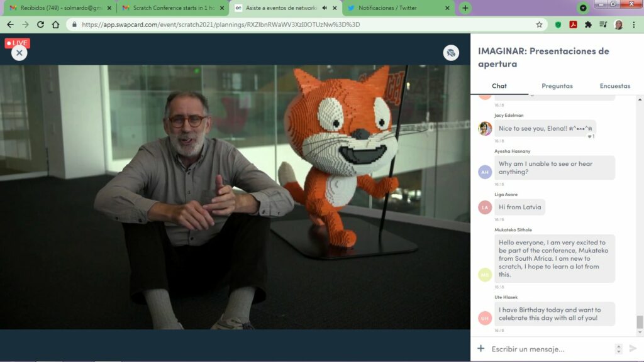Reload the Swapcard page
The height and width of the screenshot is (362, 644).
[x=40, y=25]
